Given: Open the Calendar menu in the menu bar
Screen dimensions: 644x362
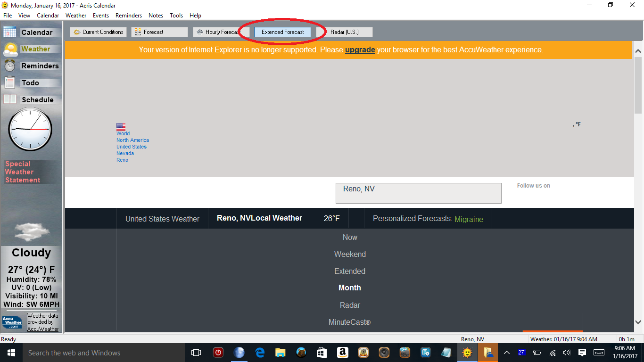Looking at the screenshot, I should [x=48, y=16].
